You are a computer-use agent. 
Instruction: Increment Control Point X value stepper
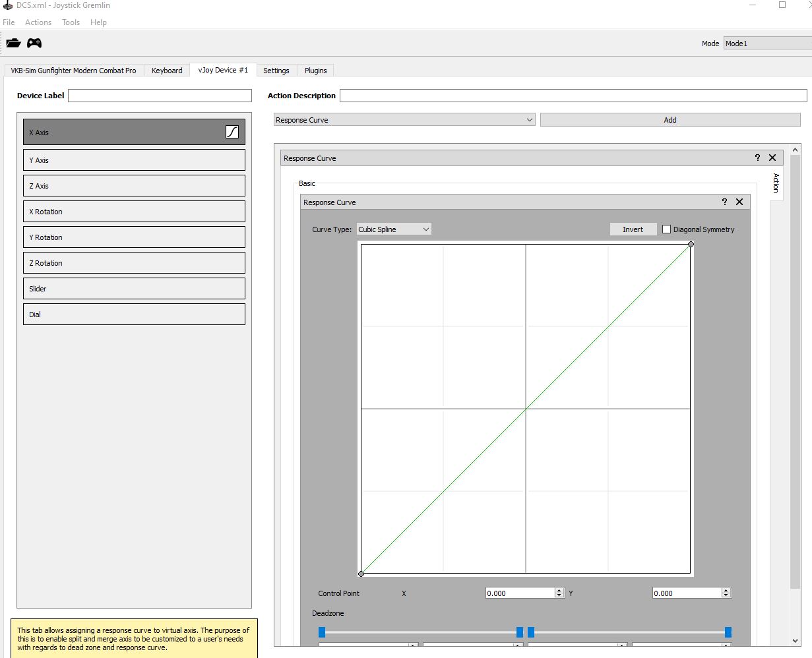(x=559, y=591)
